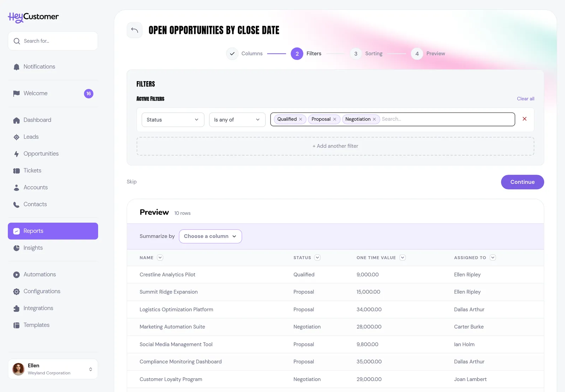The width and height of the screenshot is (565, 392).
Task: Click '+ Add another filter'
Action: (335, 146)
